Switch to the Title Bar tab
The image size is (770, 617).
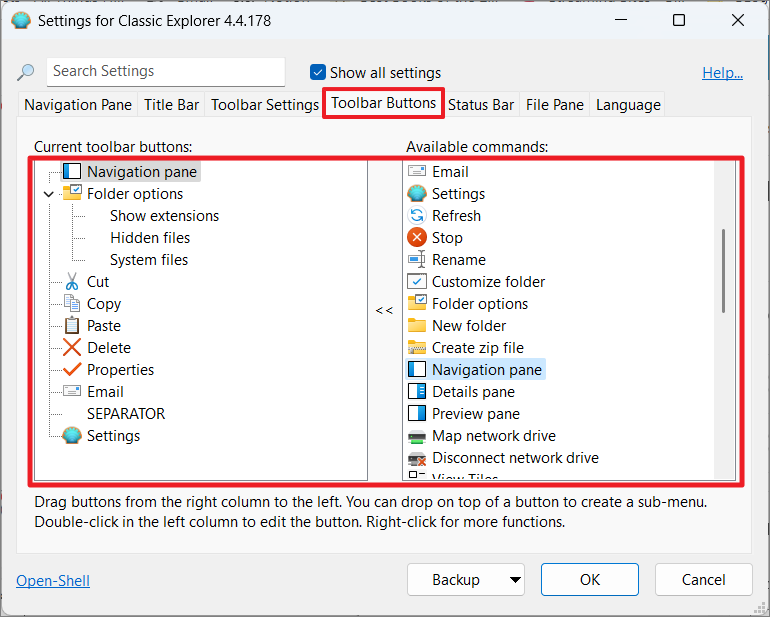[x=171, y=105]
